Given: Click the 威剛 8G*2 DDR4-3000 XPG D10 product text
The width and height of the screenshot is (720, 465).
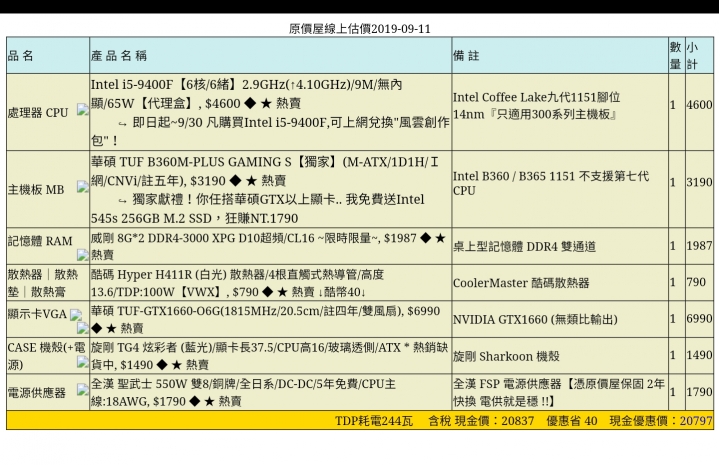Looking at the screenshot, I should coord(268,246).
